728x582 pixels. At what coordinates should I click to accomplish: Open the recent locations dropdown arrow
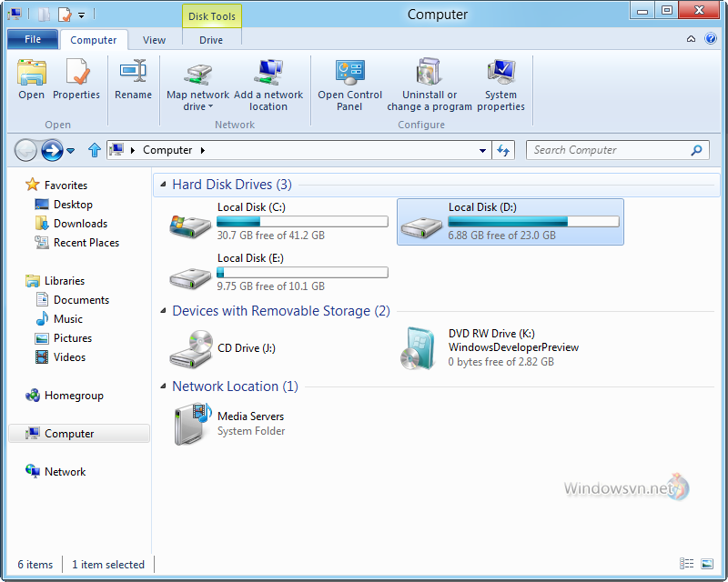71,150
